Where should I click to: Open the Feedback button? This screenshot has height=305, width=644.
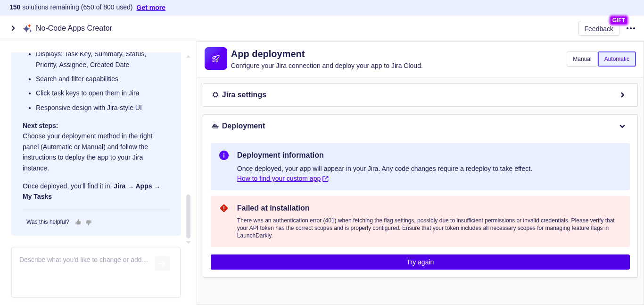click(598, 29)
